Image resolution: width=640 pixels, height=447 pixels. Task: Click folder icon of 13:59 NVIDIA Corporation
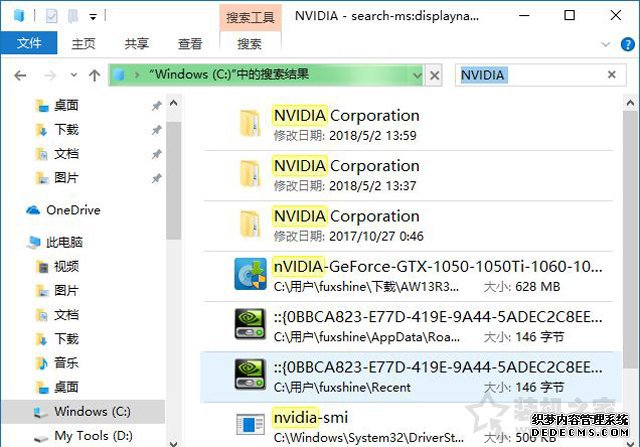249,123
